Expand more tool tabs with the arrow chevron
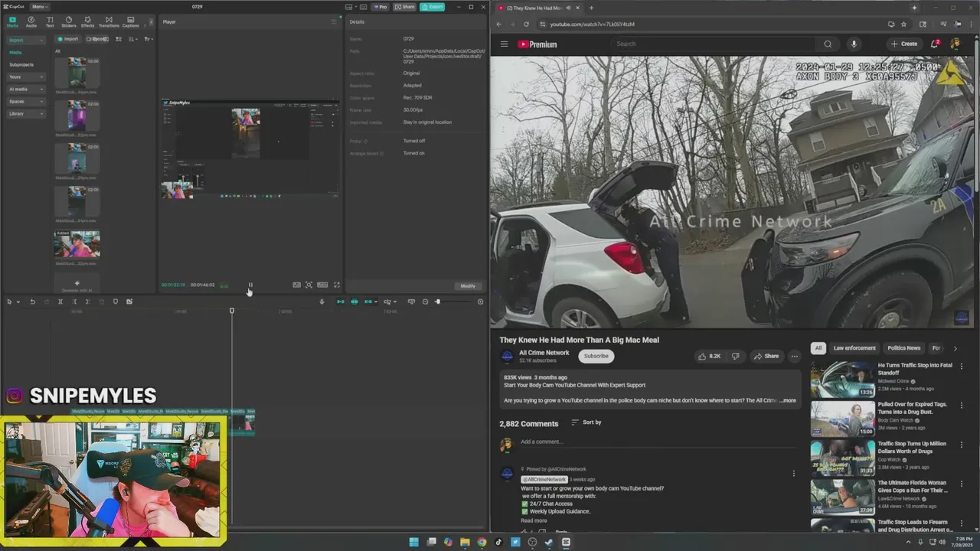The width and height of the screenshot is (980, 551). click(151, 21)
